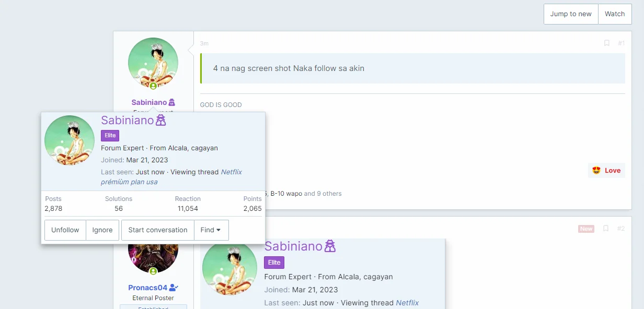Open Pronacs04 username link
This screenshot has height=309, width=644.
(x=148, y=288)
